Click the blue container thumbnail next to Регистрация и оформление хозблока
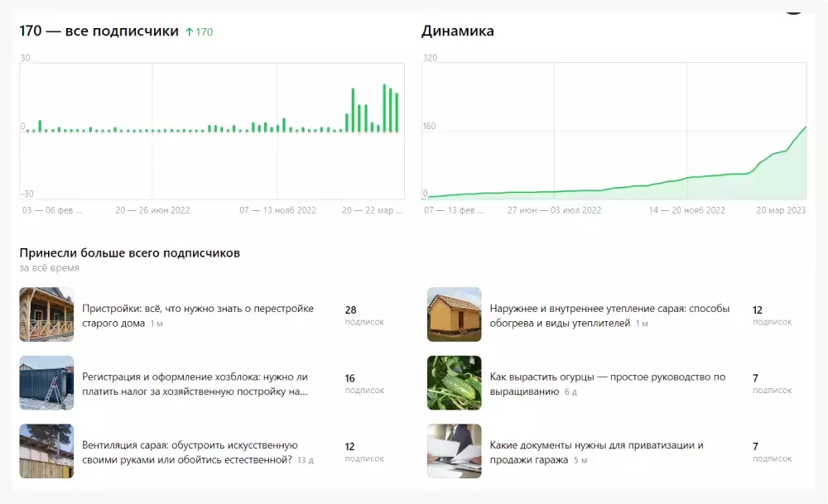This screenshot has height=504, width=828. coord(46,382)
